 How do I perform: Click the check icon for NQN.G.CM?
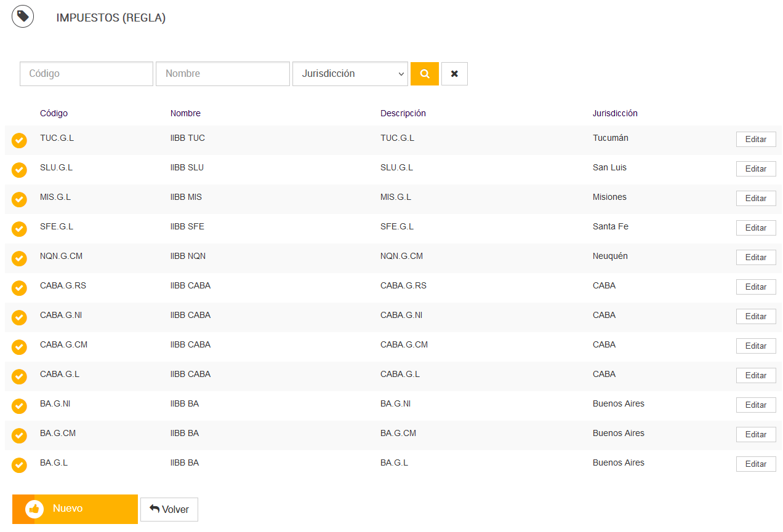(x=20, y=258)
